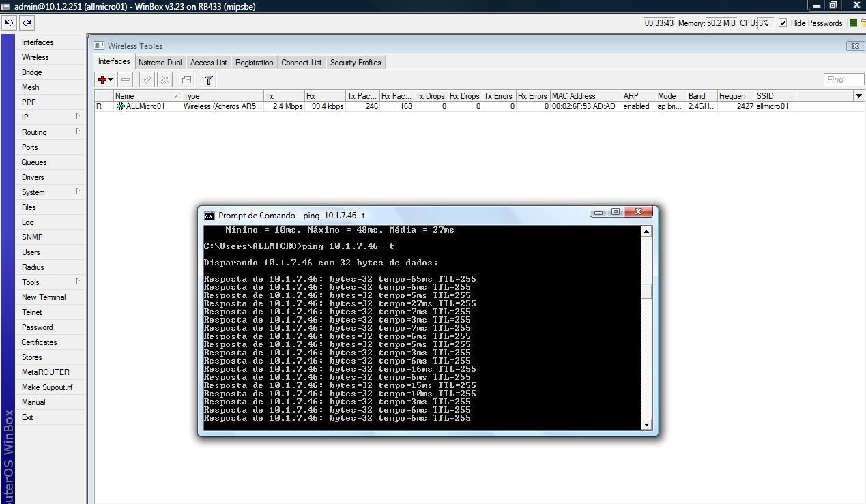Open the Connect List tab
This screenshot has width=866, height=504.
(301, 62)
